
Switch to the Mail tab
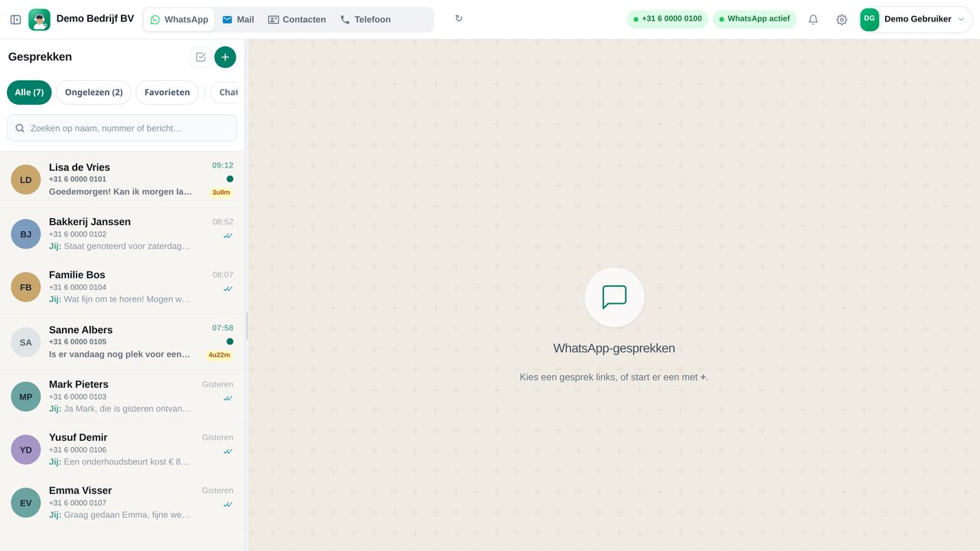(238, 20)
